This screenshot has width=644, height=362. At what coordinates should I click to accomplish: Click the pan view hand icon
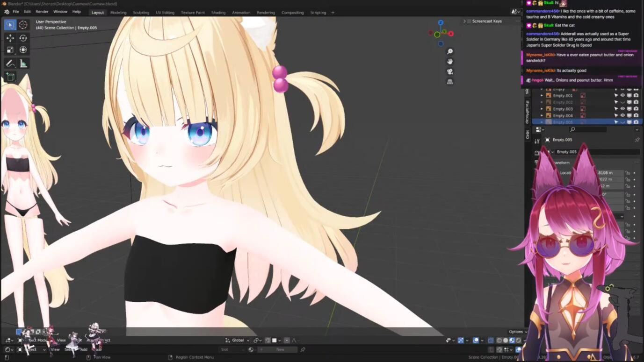pos(450,61)
